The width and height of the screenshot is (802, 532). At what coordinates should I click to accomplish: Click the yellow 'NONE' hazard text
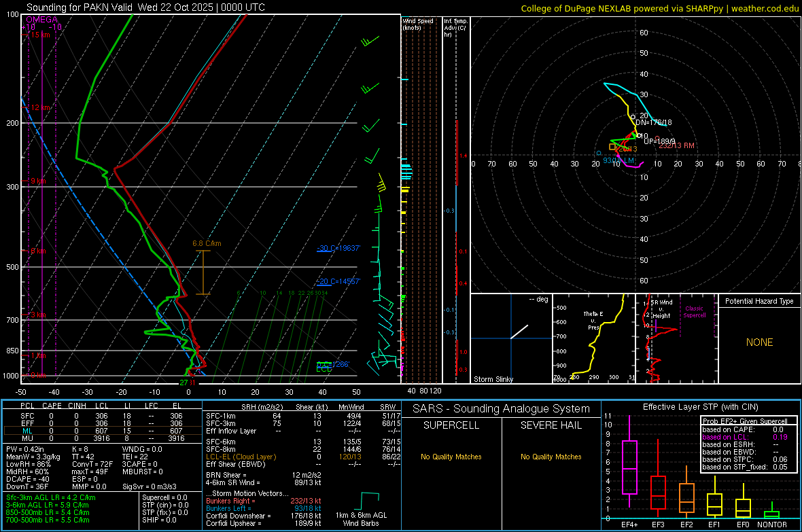(x=759, y=342)
